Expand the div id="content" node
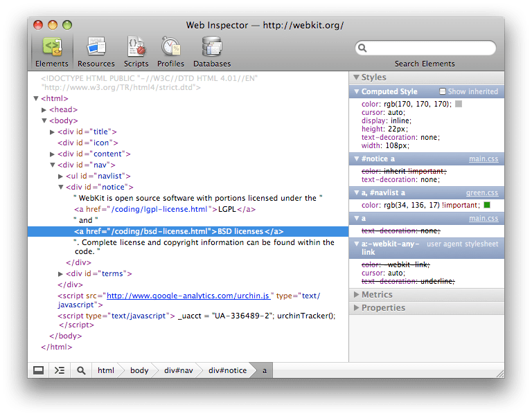 (52, 154)
